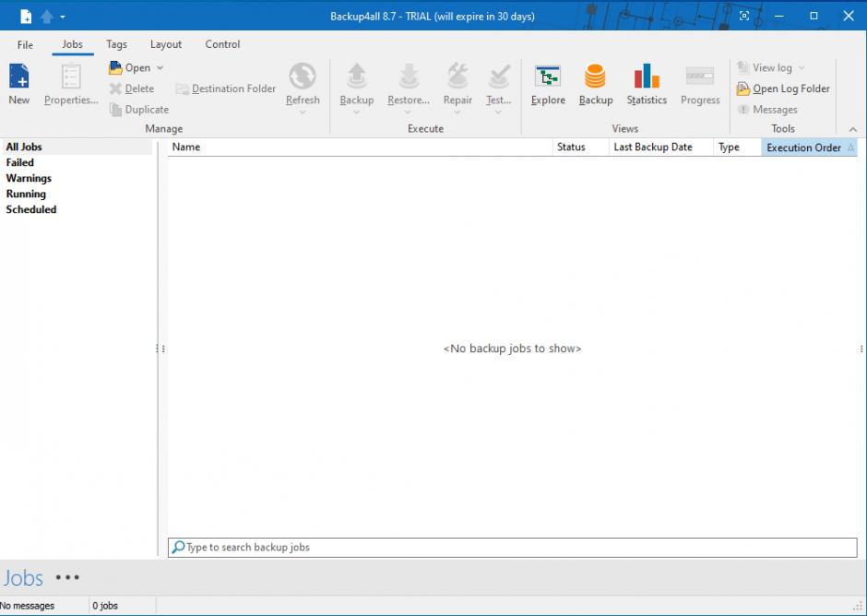Click No messages in status bar
This screenshot has width=867, height=616.
(x=28, y=606)
